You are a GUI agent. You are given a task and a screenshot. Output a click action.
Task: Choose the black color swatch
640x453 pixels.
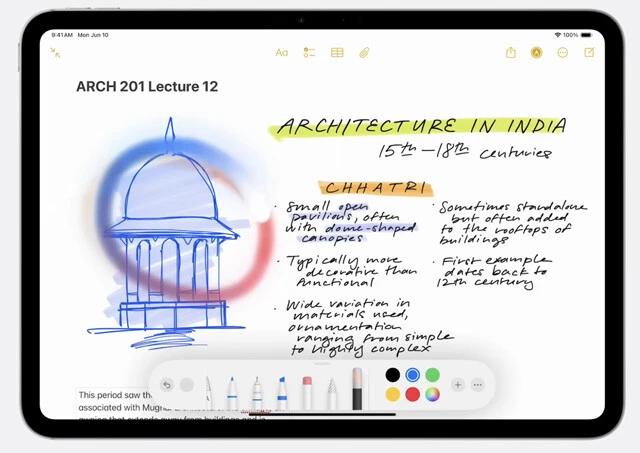coord(392,375)
